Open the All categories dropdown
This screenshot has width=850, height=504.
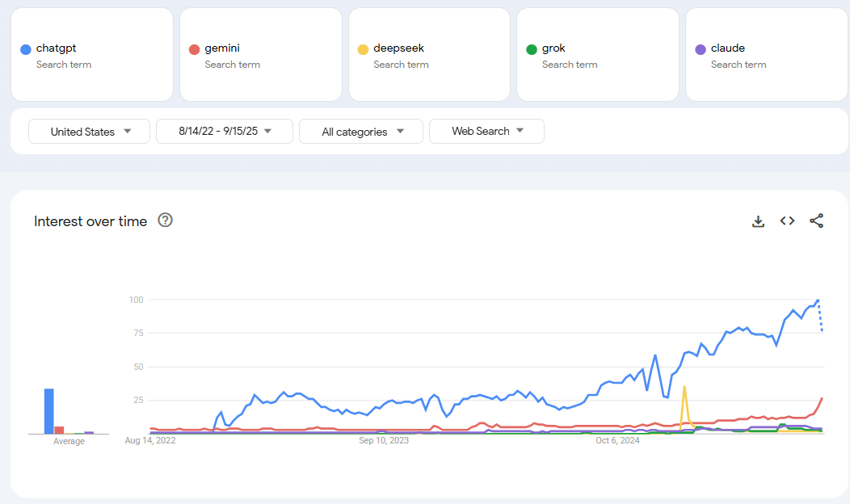coord(361,131)
